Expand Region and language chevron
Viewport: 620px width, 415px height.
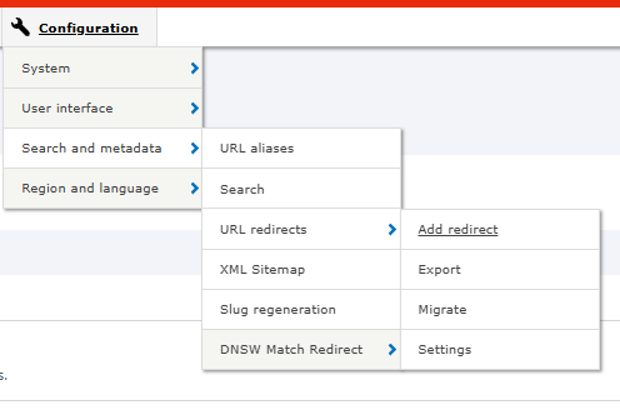click(194, 188)
